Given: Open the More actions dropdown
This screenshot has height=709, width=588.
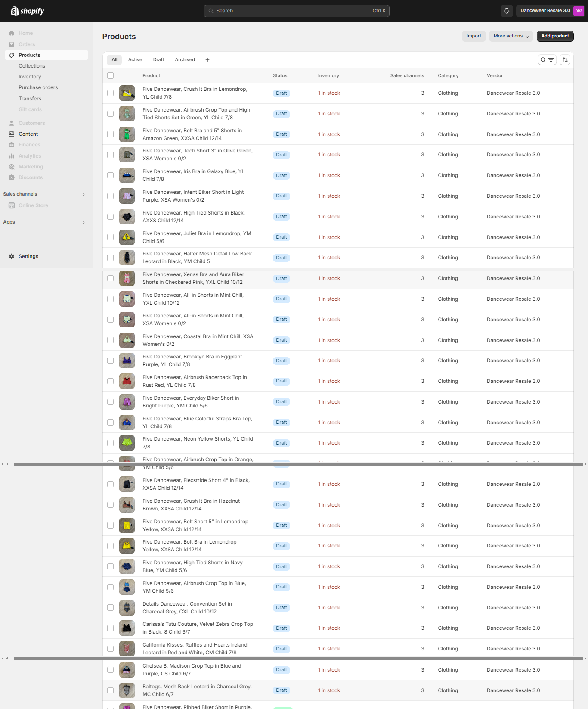Looking at the screenshot, I should [x=511, y=36].
